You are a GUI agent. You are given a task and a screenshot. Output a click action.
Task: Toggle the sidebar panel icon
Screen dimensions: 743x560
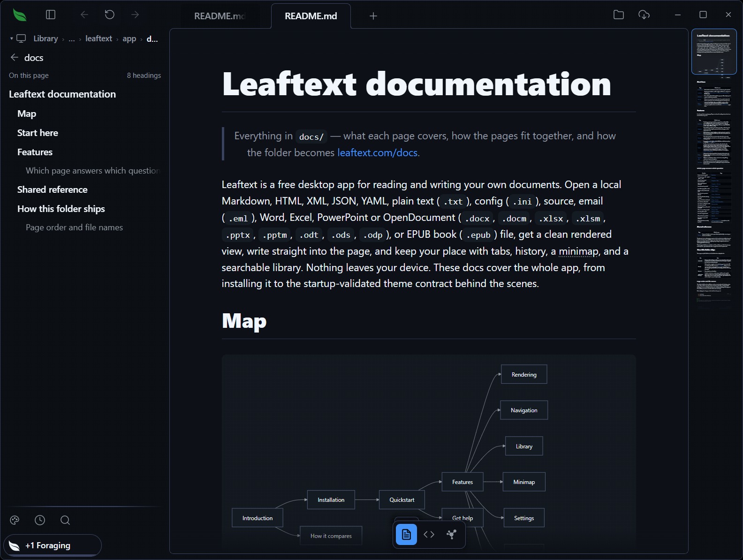pos(51,15)
